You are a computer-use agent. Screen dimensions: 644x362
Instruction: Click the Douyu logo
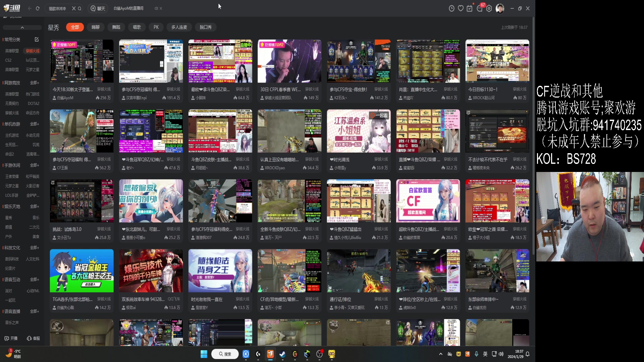tap(12, 8)
